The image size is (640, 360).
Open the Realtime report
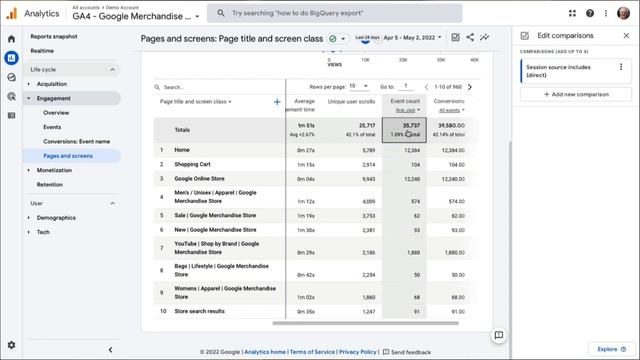coord(42,51)
